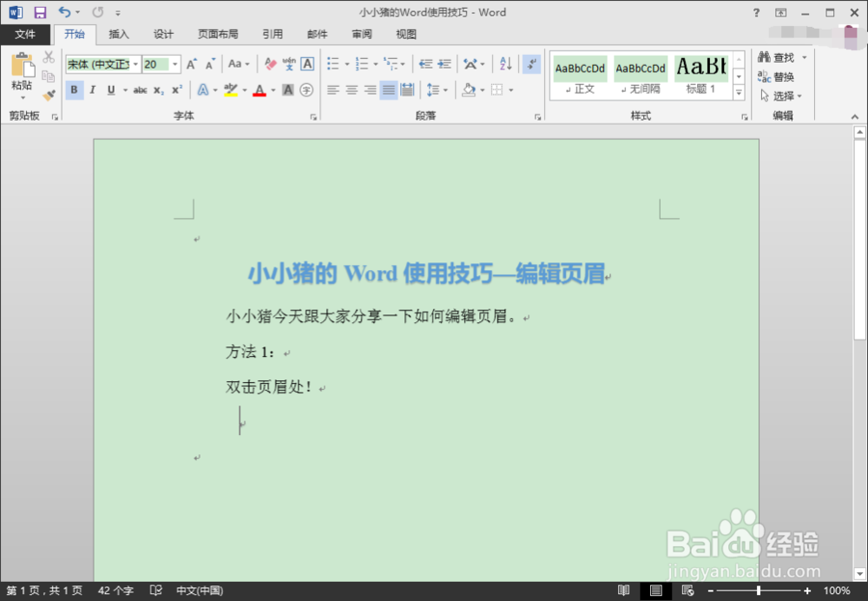Apply the 无间隔 style

pos(641,76)
